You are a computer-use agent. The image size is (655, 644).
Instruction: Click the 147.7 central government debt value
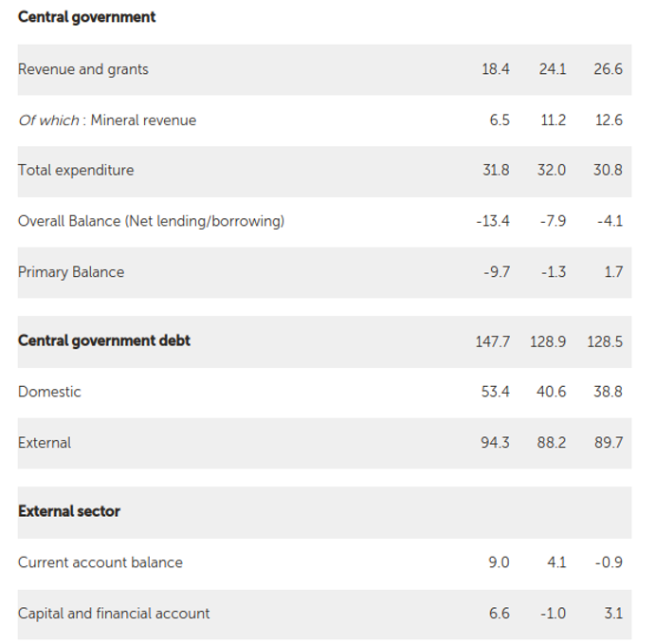[x=492, y=341]
